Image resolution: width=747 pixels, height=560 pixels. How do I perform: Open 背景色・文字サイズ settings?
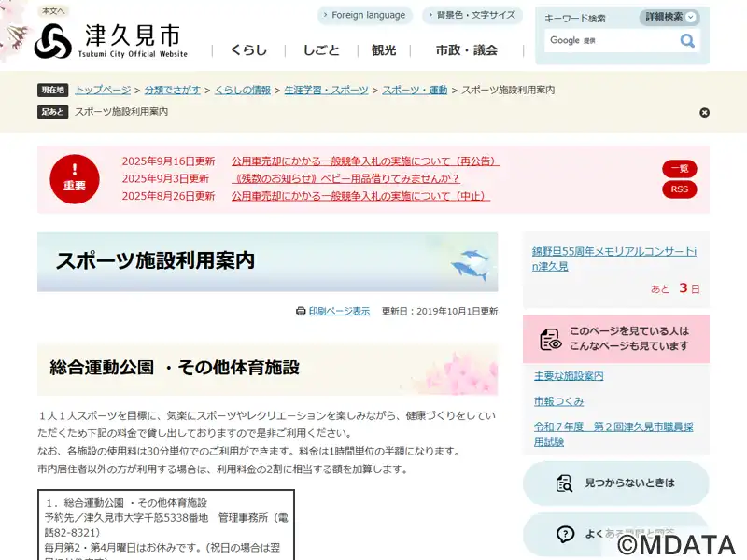[472, 15]
